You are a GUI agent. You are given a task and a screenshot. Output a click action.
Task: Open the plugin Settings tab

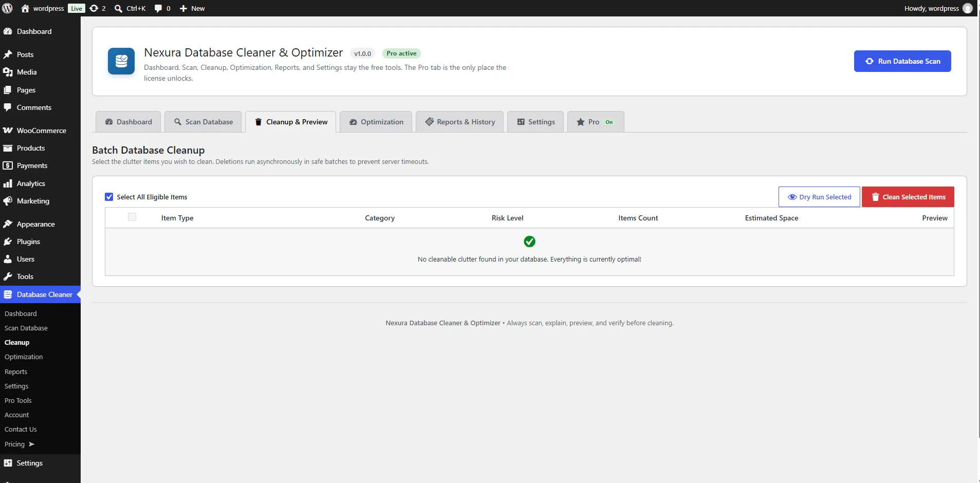pyautogui.click(x=535, y=122)
